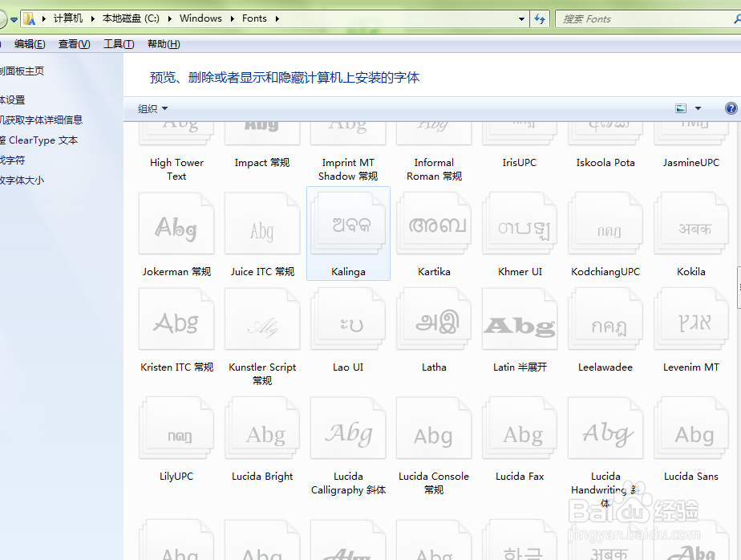Screen dimensions: 741x560
Task: Select the Lucida Bright font icon
Action: 262,428
